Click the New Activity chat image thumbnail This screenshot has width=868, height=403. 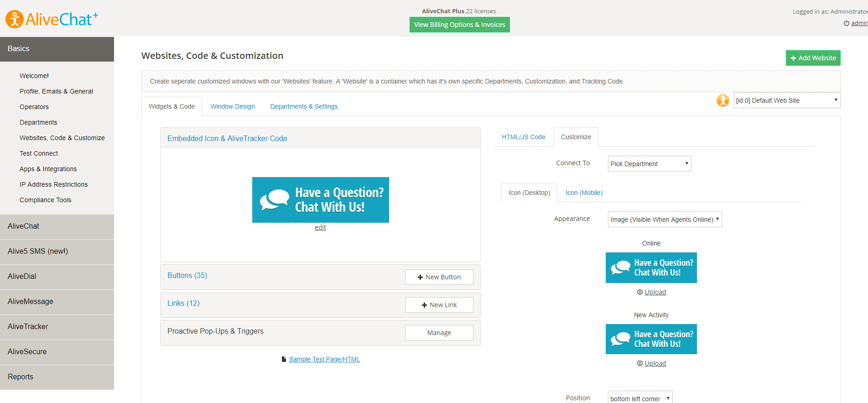tap(651, 339)
